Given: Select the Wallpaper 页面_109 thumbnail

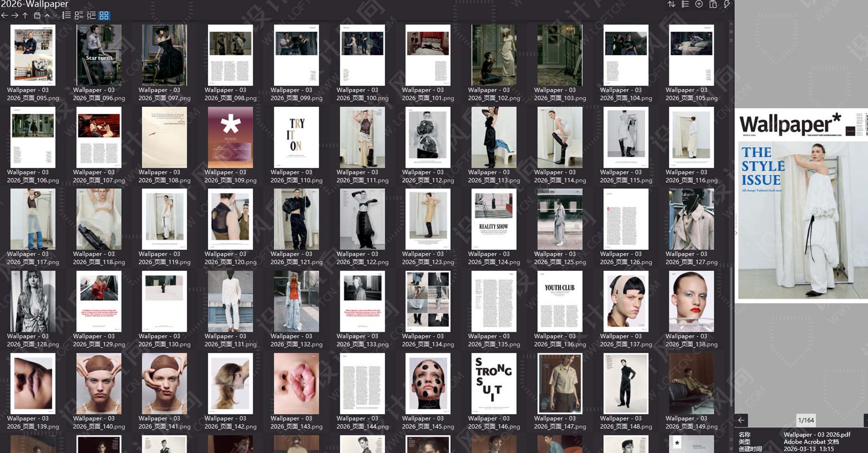Looking at the screenshot, I should tap(229, 137).
